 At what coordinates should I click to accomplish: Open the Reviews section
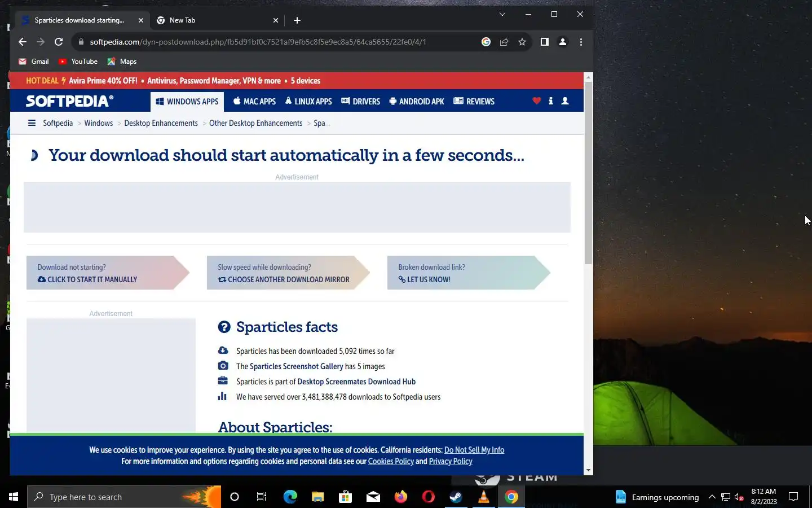(474, 102)
